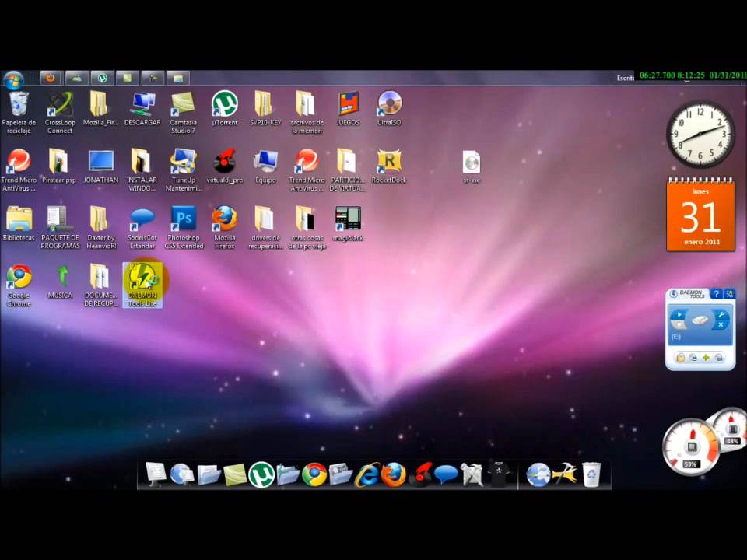
Task: Switch to Firefox taskbar button
Action: [51, 78]
